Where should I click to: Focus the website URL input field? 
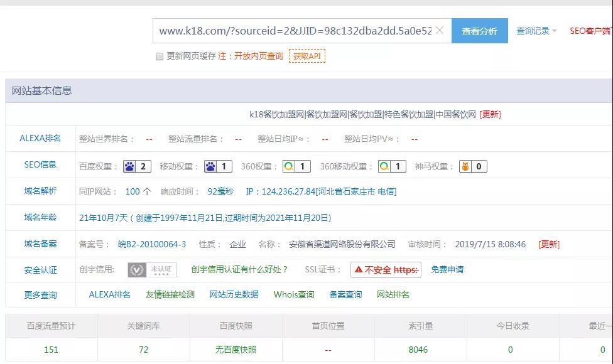point(295,29)
